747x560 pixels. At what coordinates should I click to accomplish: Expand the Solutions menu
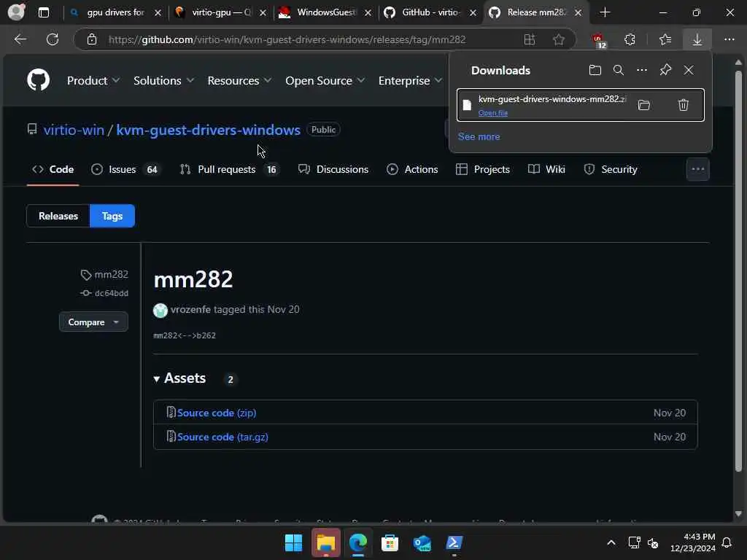click(x=163, y=80)
